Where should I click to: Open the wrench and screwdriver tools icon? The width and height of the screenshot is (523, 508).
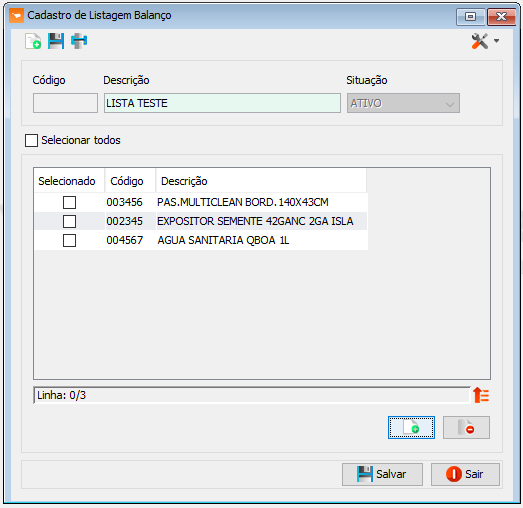click(480, 41)
